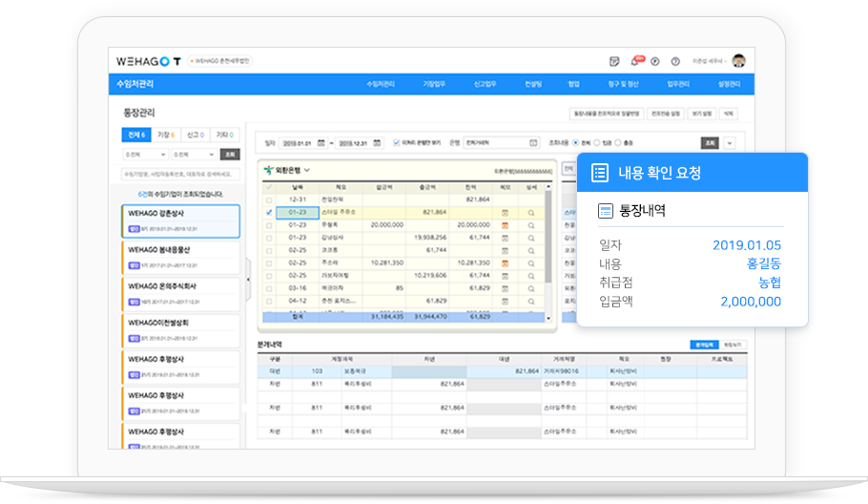The width and height of the screenshot is (868, 504).
Task: Select the WEHAGO 봄내음물산 client card
Action: click(181, 258)
